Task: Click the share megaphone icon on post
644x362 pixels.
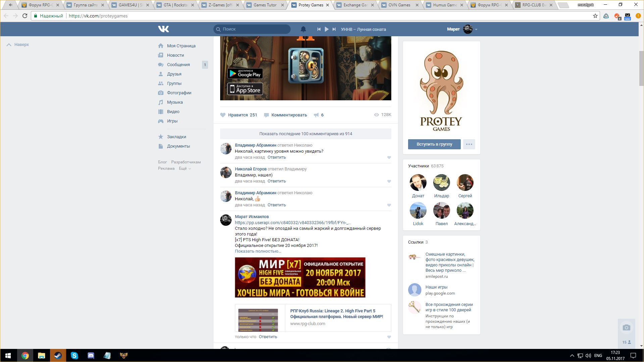Action: tap(316, 115)
